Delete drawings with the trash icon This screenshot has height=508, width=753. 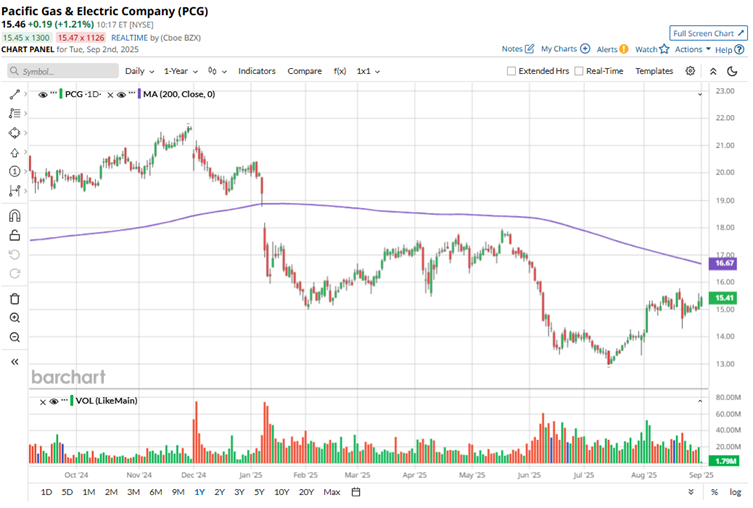[x=15, y=299]
